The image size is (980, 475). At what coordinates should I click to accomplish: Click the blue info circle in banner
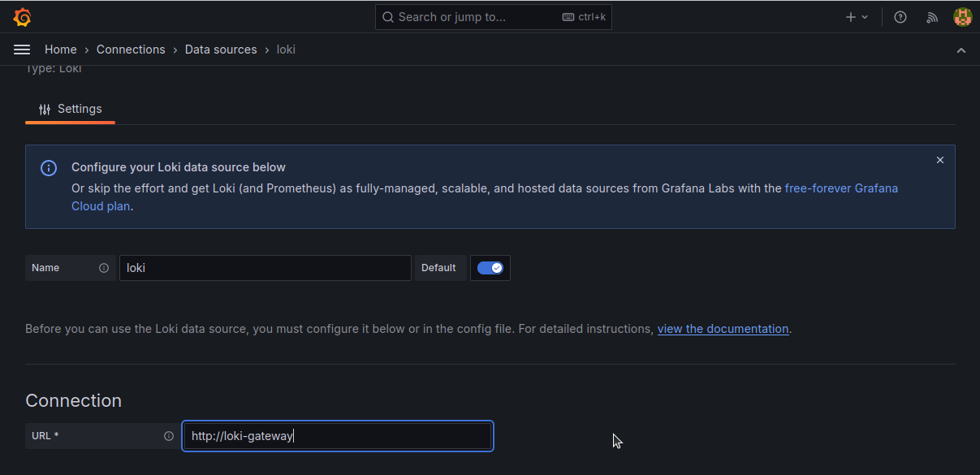[x=49, y=168]
